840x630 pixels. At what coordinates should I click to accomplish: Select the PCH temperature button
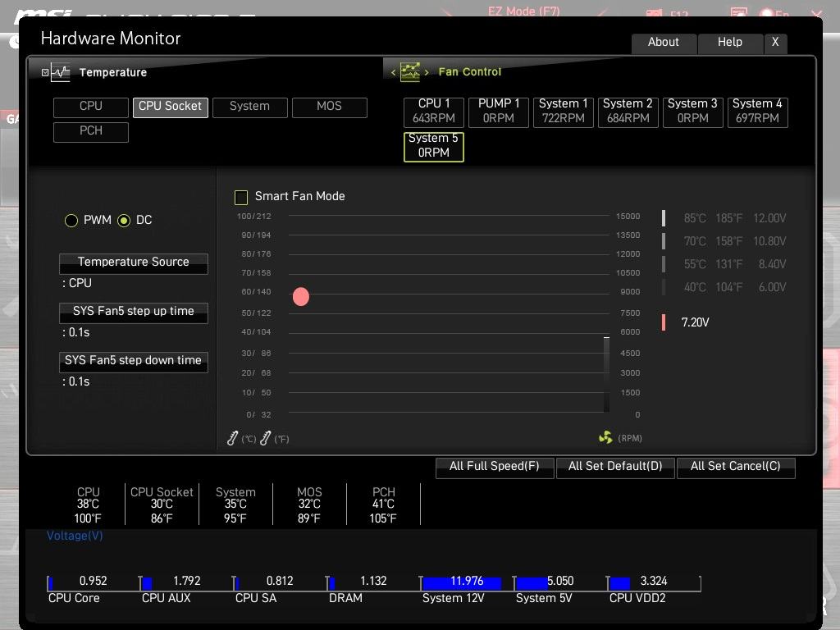click(91, 132)
